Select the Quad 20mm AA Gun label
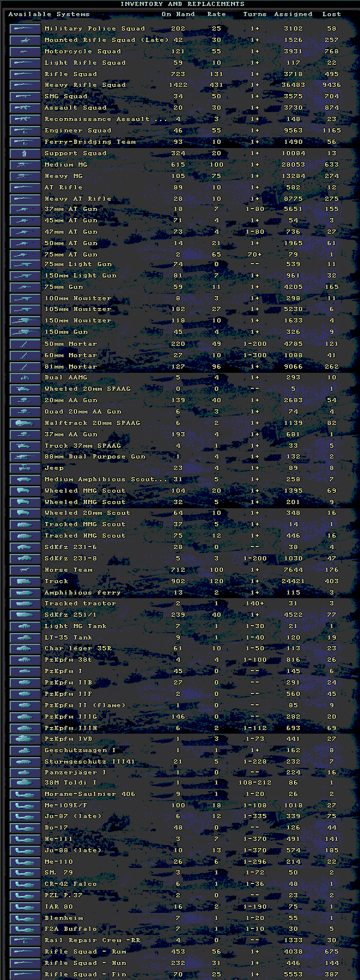The image size is (360, 980). pos(83,412)
